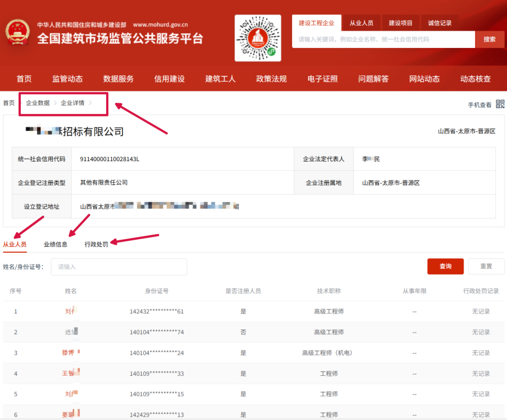Screen dimensions: 507x420
Task: Open person name link in row 4
Action: [71, 373]
